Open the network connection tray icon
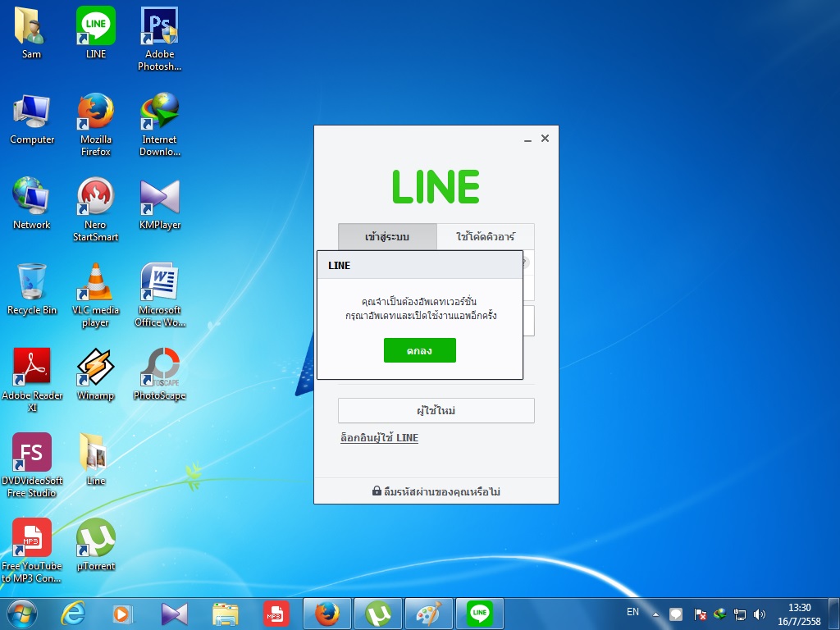The height and width of the screenshot is (630, 840). 740,614
